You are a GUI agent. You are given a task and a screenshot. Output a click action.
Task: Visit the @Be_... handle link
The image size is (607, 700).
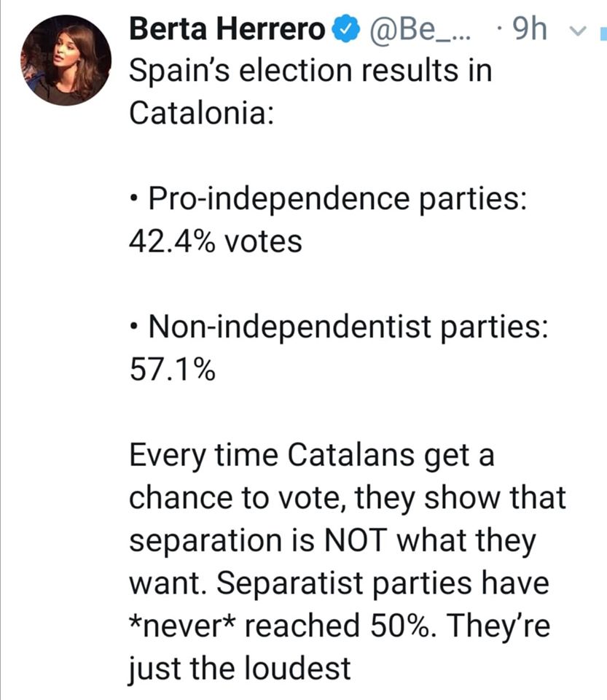pos(417,29)
